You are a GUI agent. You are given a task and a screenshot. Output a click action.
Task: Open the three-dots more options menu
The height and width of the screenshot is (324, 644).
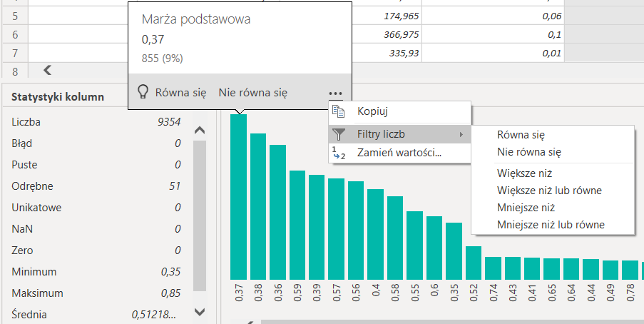[x=336, y=93]
